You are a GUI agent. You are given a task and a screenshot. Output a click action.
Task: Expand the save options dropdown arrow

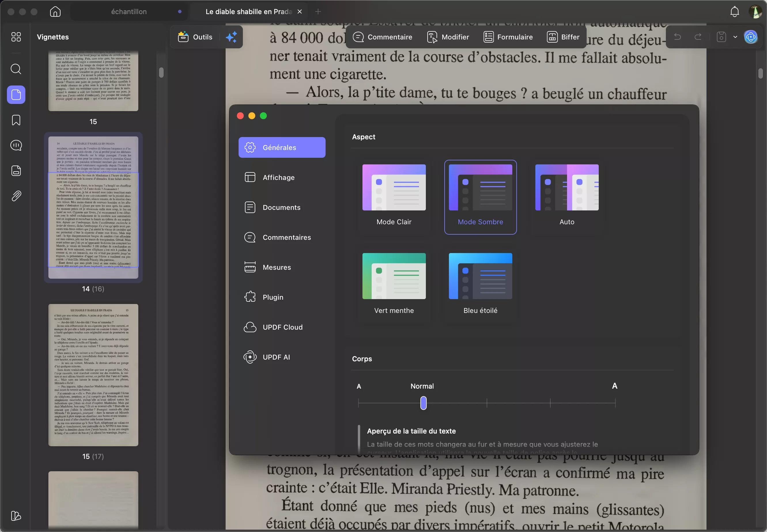[x=735, y=37]
